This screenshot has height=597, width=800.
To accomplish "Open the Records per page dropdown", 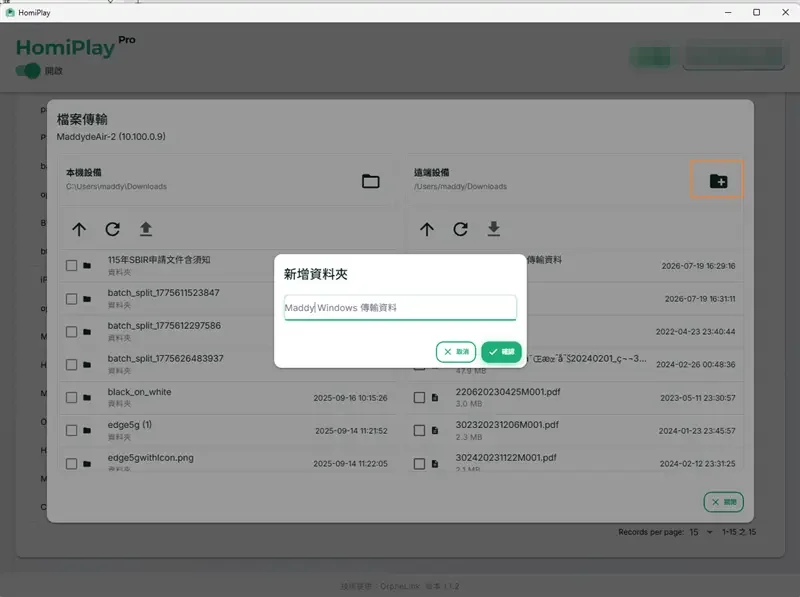I will click(x=701, y=532).
